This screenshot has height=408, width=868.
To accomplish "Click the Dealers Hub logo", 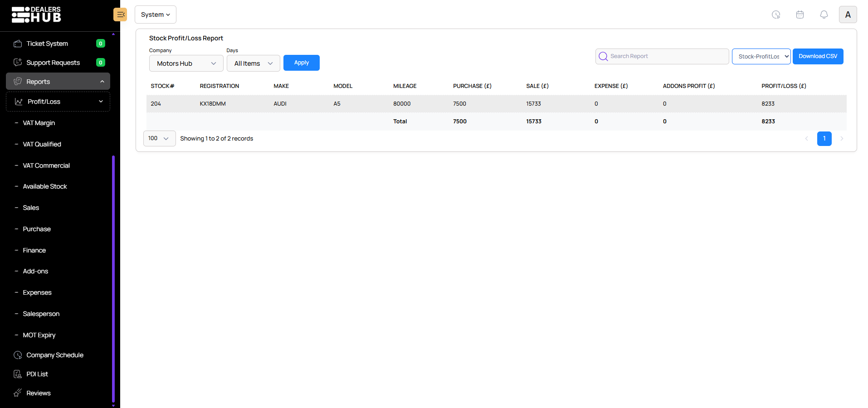I will [x=36, y=15].
